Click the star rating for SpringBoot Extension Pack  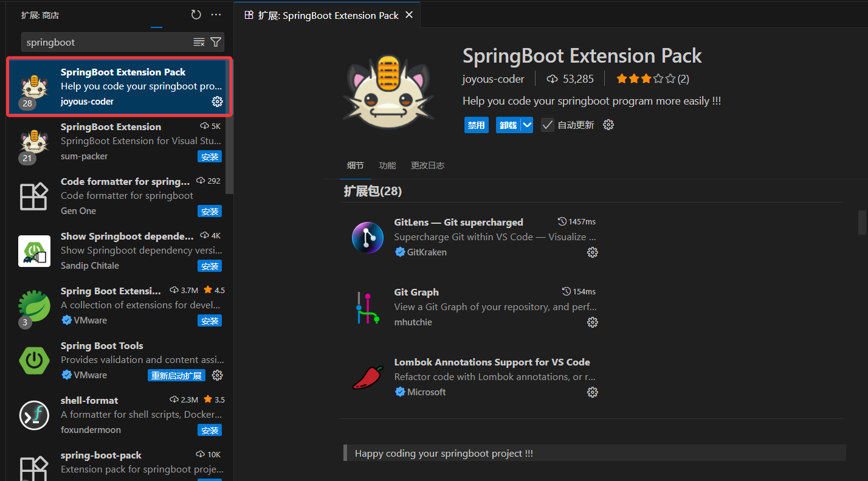[x=646, y=78]
